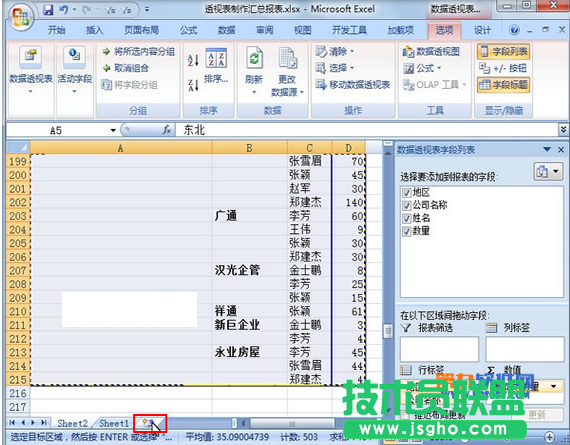Expand the formula bar with the chevron
The width and height of the screenshot is (570, 445).
(563, 129)
